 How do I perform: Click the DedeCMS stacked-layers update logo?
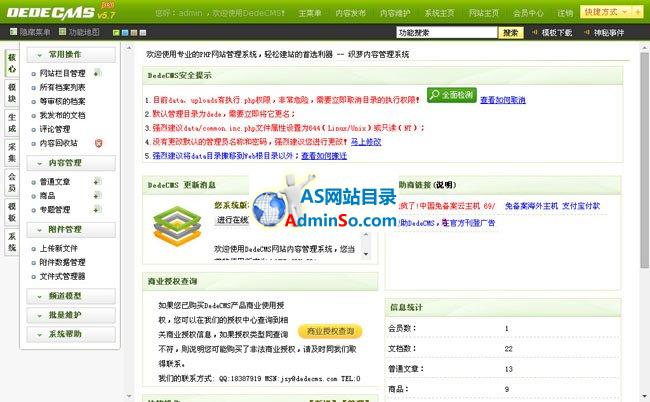coord(177,226)
